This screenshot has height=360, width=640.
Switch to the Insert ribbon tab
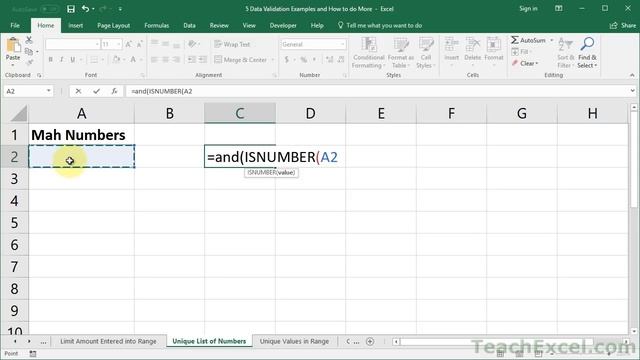(76, 25)
